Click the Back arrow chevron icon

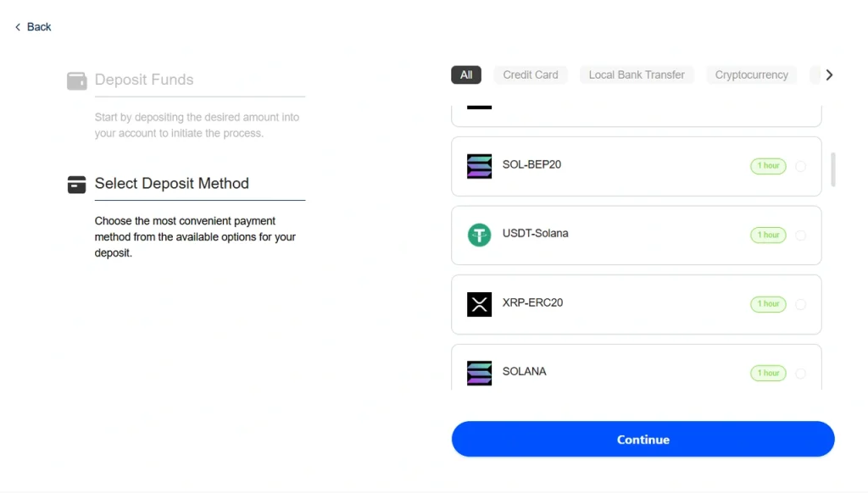pyautogui.click(x=18, y=27)
